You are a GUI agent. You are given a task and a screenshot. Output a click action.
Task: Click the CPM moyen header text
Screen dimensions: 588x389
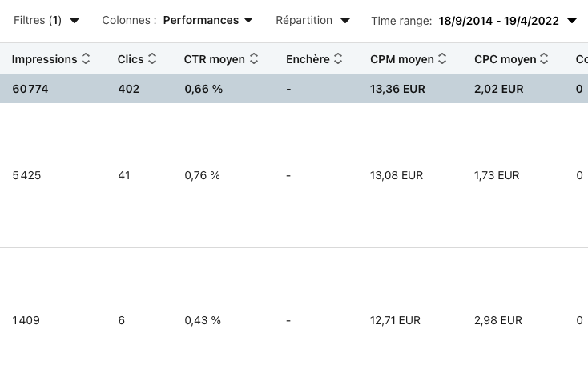[x=401, y=59]
